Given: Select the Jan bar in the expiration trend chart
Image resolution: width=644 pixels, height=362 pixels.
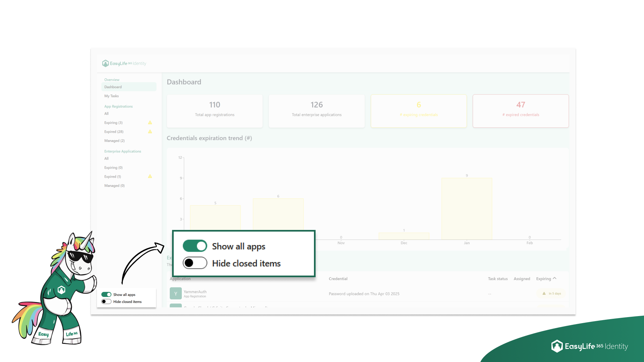Looking at the screenshot, I should coord(467,208).
